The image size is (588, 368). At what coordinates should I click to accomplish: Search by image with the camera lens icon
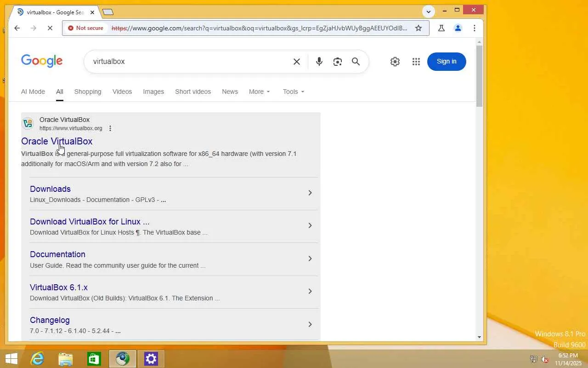(338, 62)
